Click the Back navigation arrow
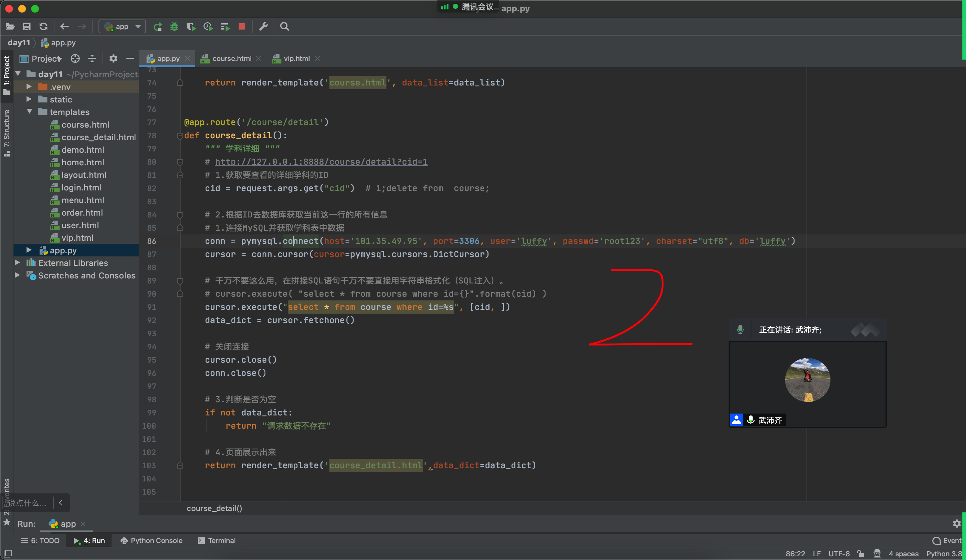Viewport: 966px width, 560px height. coord(64,26)
